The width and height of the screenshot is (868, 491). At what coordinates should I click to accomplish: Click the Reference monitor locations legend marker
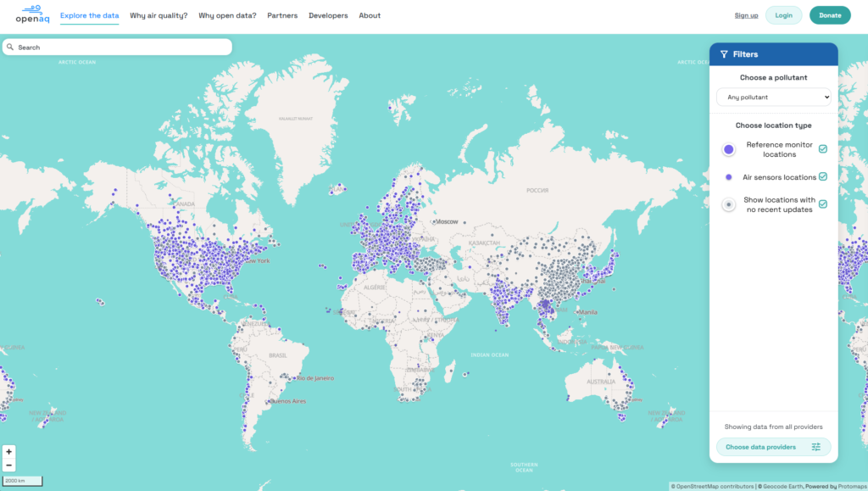[728, 148]
